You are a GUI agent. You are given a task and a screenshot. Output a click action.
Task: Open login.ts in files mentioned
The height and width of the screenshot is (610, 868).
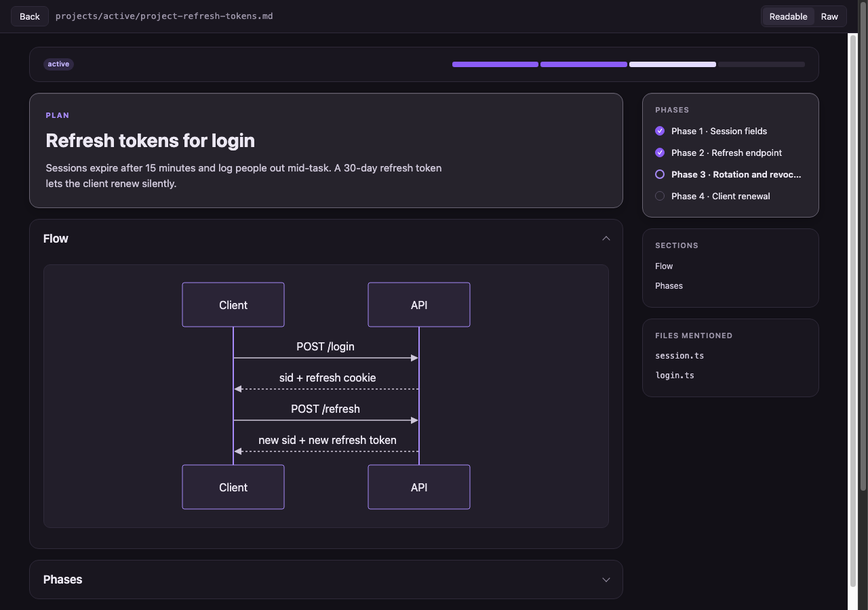click(675, 375)
